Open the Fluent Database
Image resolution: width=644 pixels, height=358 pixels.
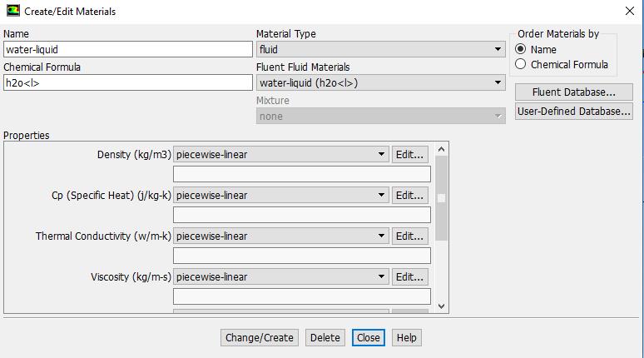click(573, 92)
